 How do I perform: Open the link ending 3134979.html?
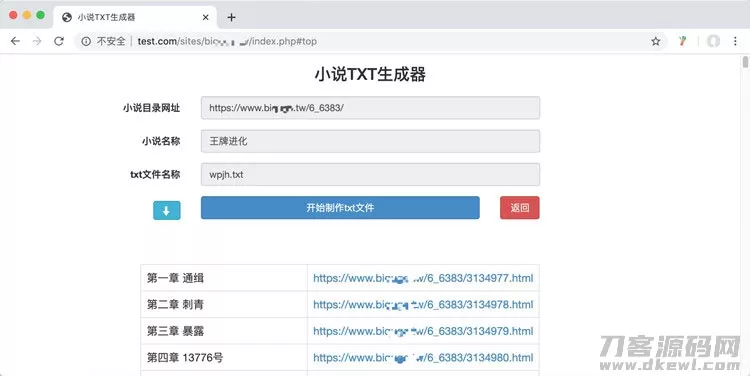pyautogui.click(x=423, y=331)
